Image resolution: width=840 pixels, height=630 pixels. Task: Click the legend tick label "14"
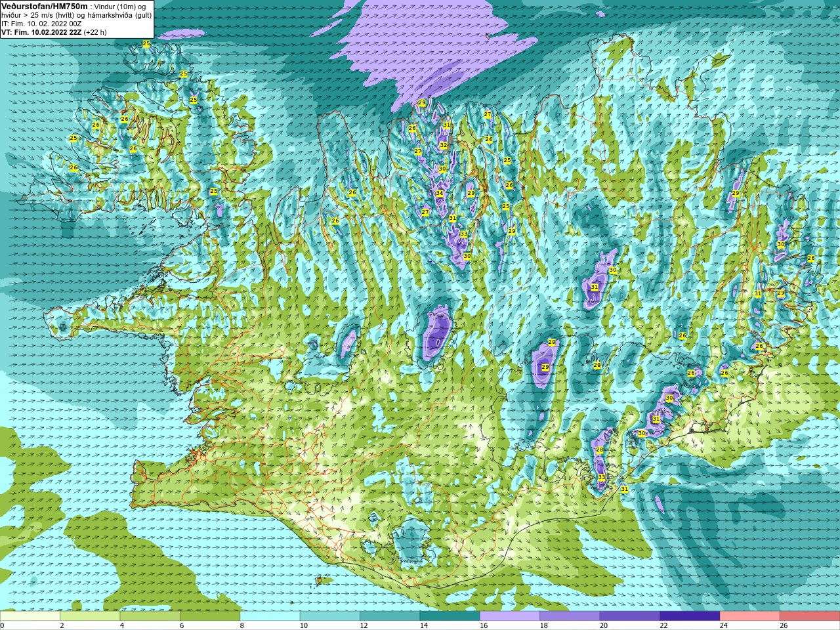[423, 625]
